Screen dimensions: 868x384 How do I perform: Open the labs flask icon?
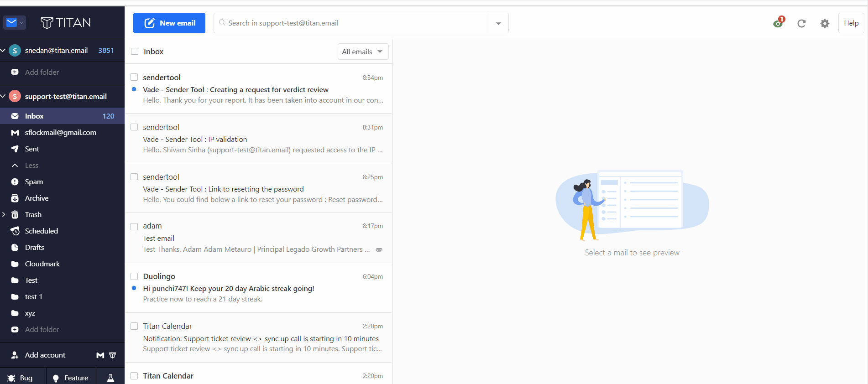[x=110, y=378]
